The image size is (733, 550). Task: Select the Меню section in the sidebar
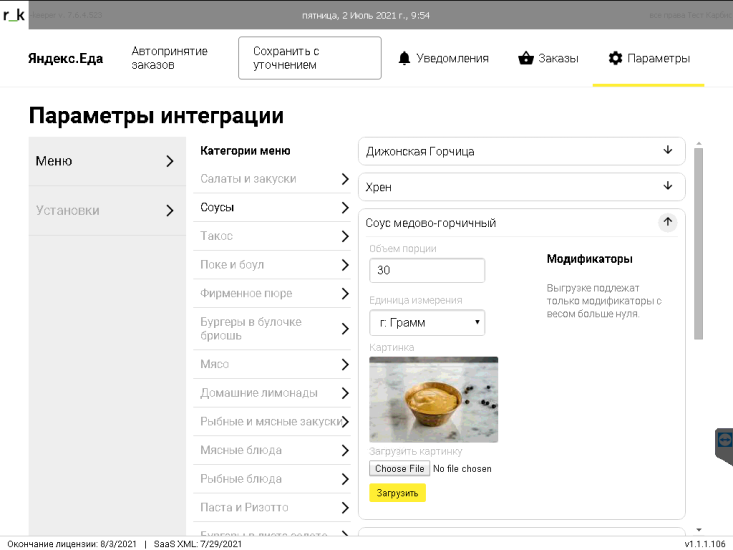coord(107,161)
